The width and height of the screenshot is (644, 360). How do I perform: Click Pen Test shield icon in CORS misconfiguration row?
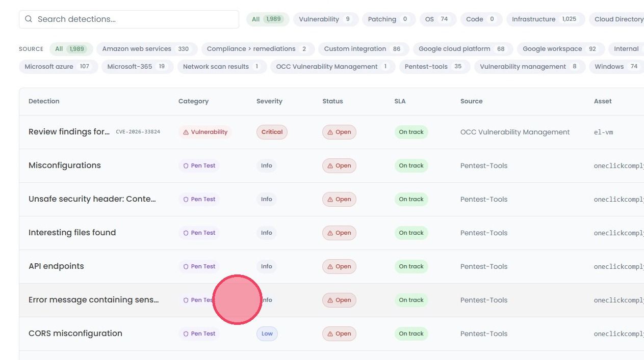[186, 334]
